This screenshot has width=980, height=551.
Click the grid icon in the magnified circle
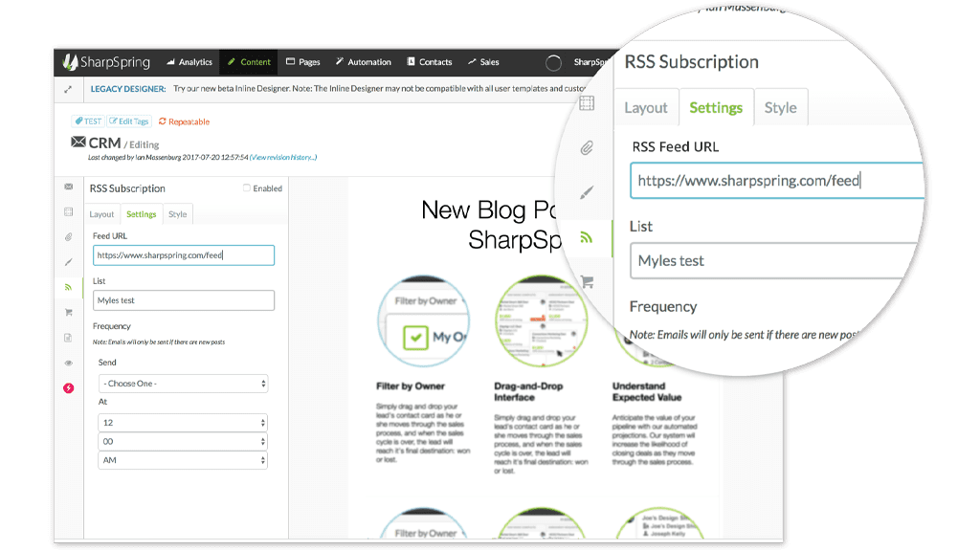tap(587, 103)
